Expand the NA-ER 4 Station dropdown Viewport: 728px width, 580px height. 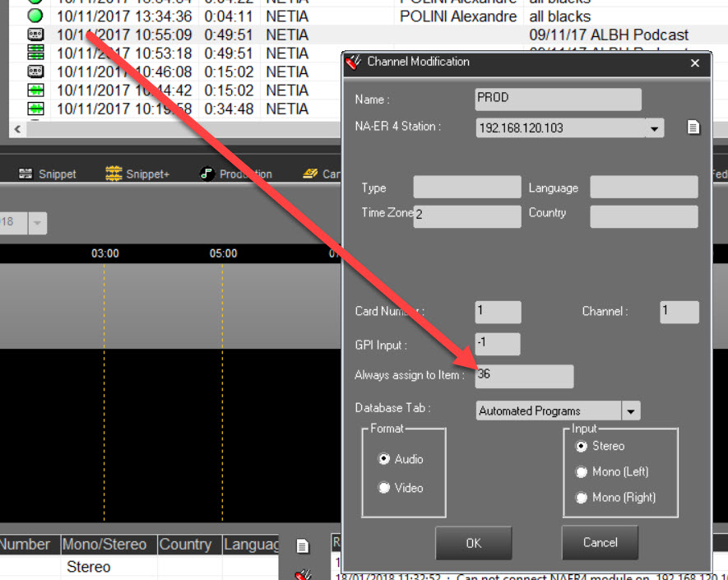654,128
